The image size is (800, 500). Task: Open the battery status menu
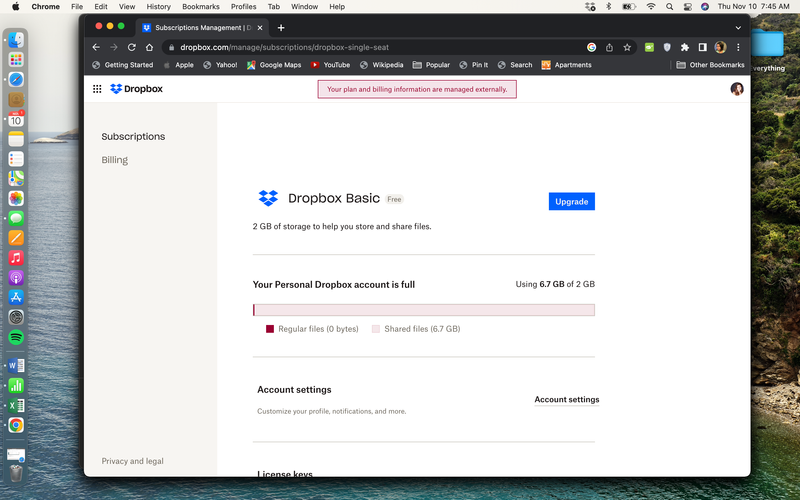pos(629,7)
